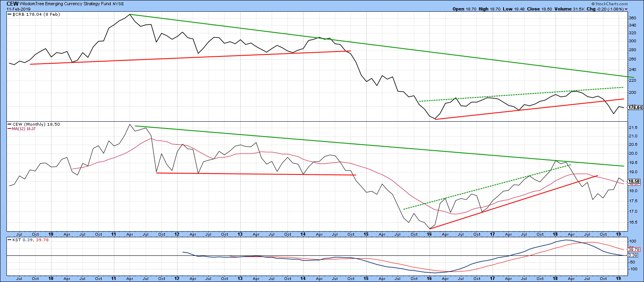Click the 0.39 KST value tag
The width and height of the screenshot is (644, 282).
(x=633, y=255)
